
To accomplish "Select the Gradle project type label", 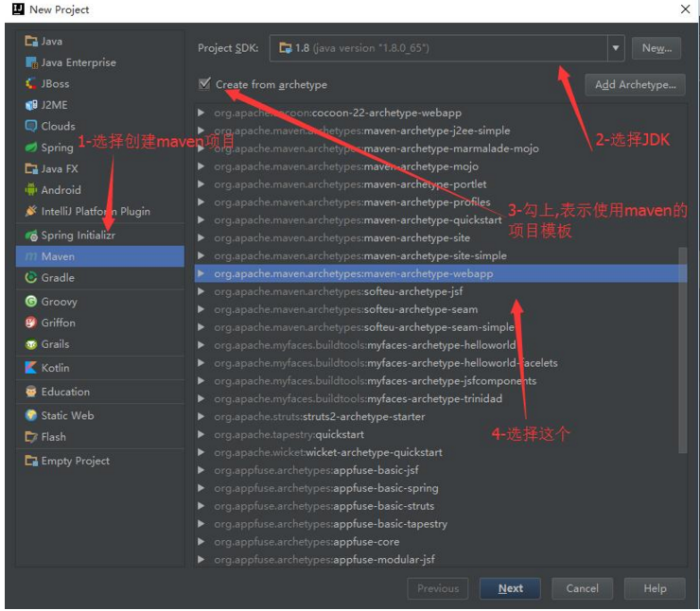I will 58,278.
